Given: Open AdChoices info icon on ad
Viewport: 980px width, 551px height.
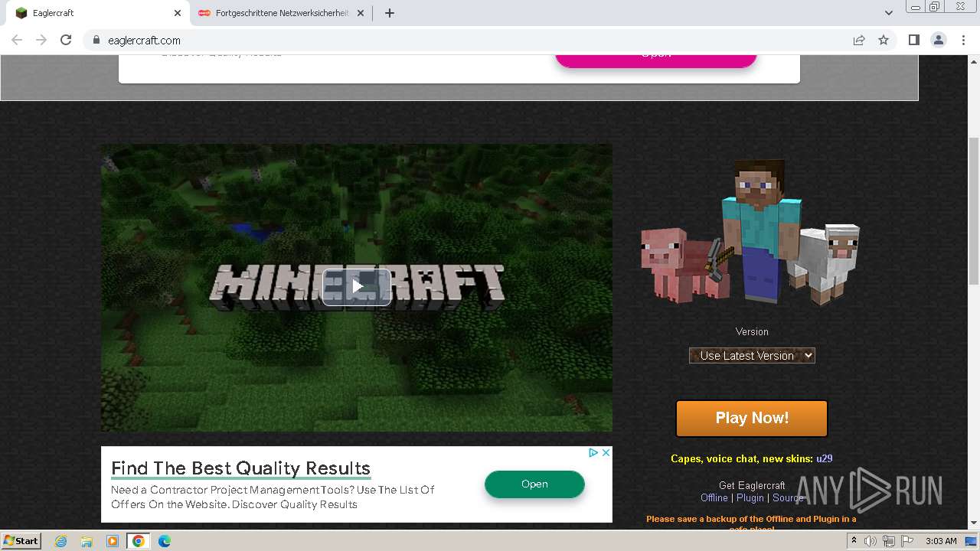Looking at the screenshot, I should coord(593,452).
